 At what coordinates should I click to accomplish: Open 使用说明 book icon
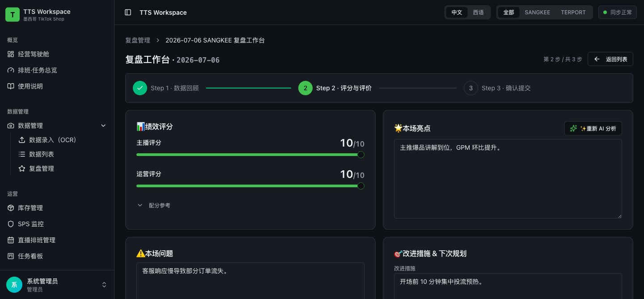[11, 86]
